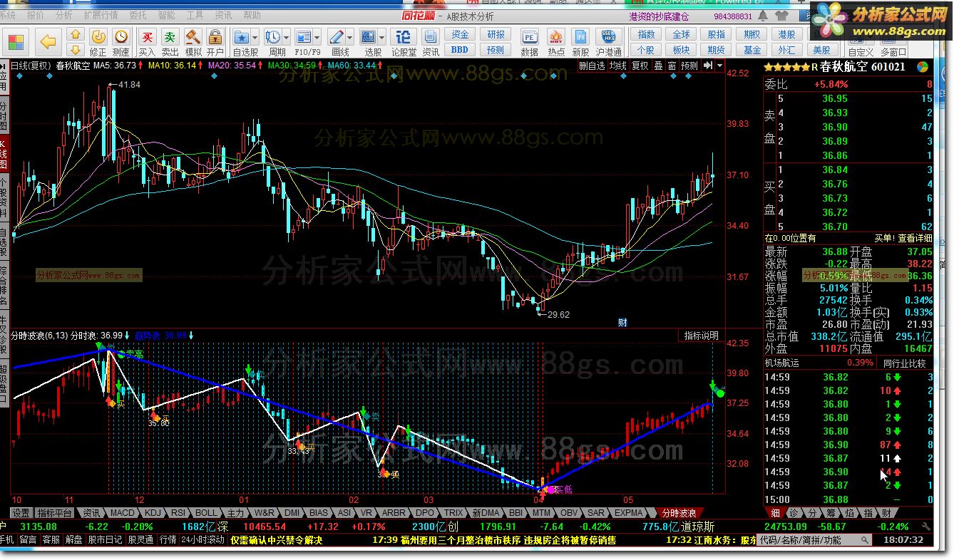Click the down arrow page icon

point(75,49)
